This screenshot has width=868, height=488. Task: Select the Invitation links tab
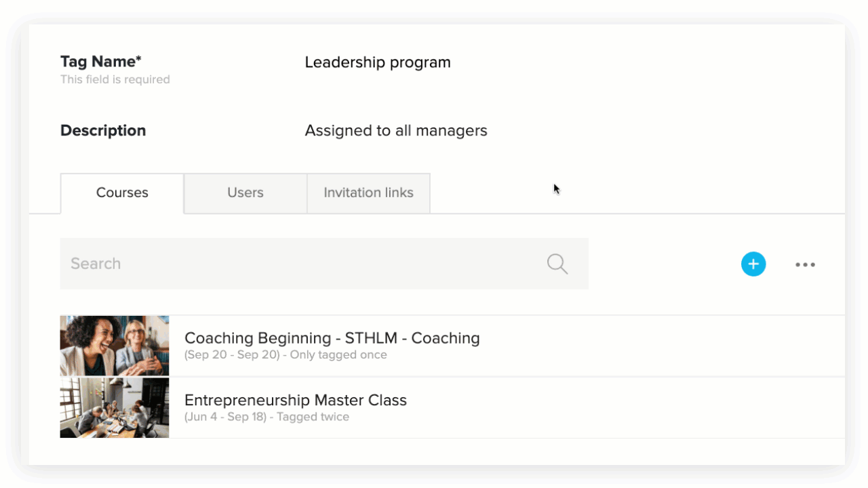coord(368,193)
